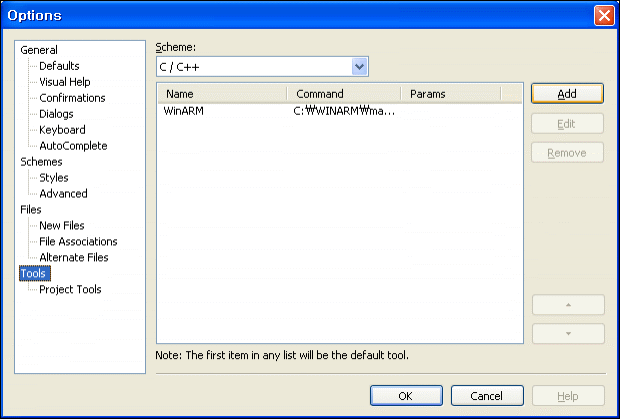Go to File Associations page

point(78,241)
